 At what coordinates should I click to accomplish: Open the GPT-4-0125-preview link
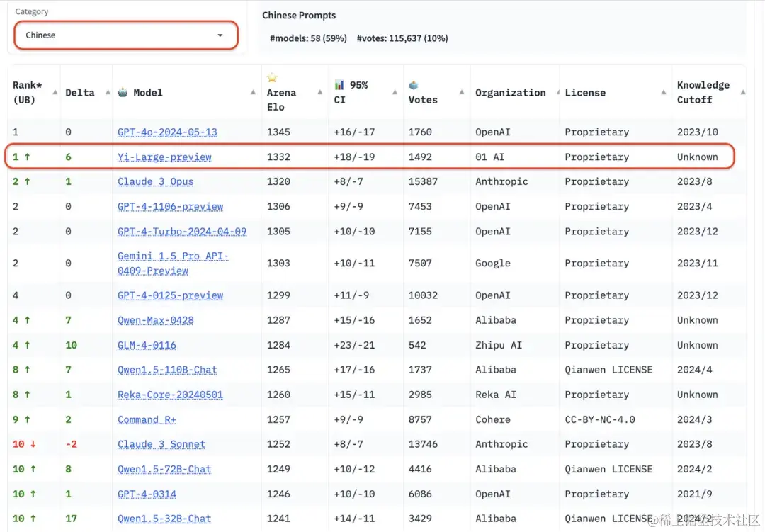[170, 295]
